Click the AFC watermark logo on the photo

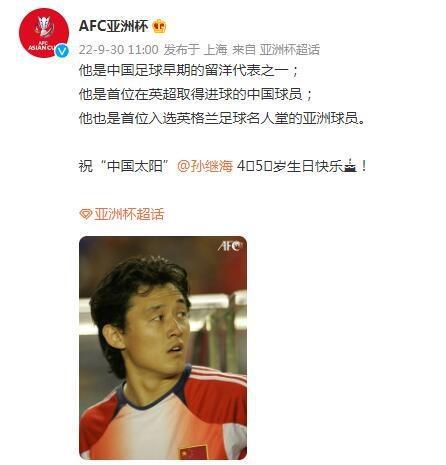pos(229,246)
